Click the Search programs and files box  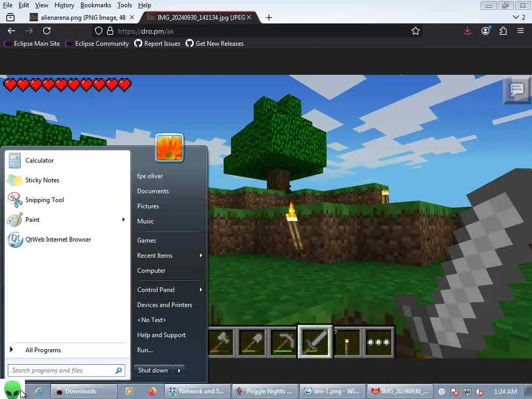coord(66,370)
